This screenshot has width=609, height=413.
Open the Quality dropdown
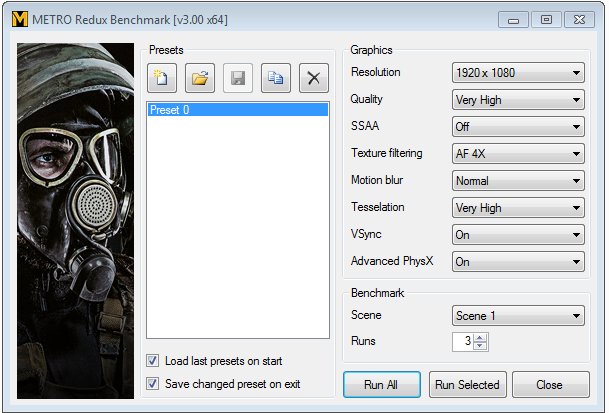click(518, 100)
